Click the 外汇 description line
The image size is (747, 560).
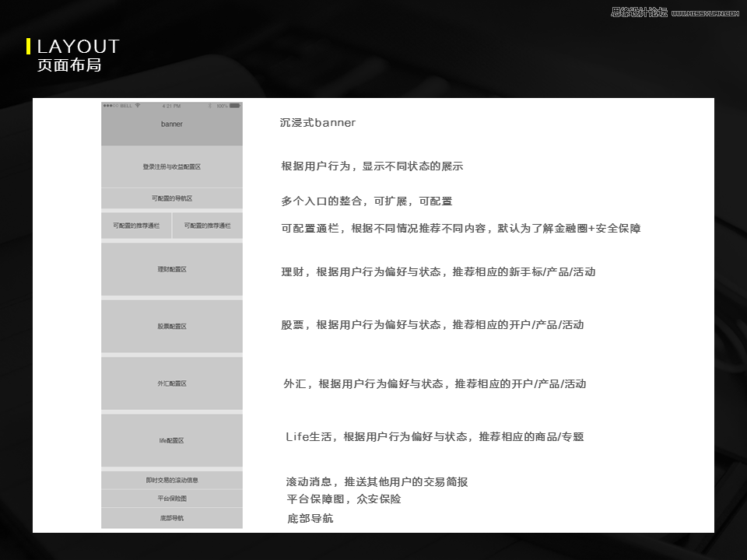point(434,383)
